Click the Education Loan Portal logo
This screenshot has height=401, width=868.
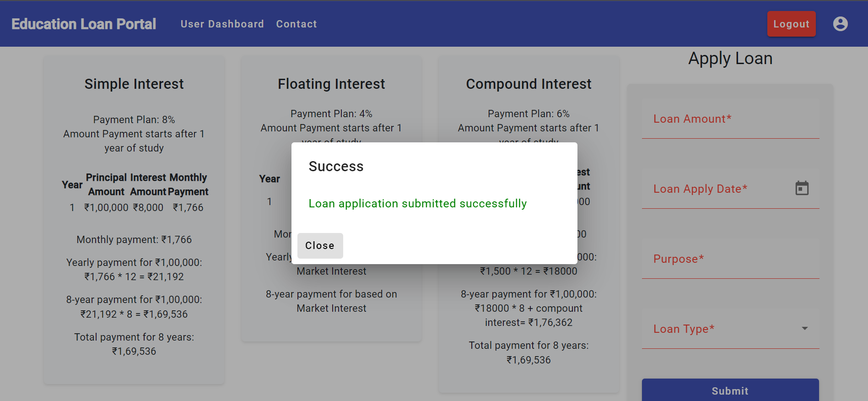pyautogui.click(x=83, y=23)
